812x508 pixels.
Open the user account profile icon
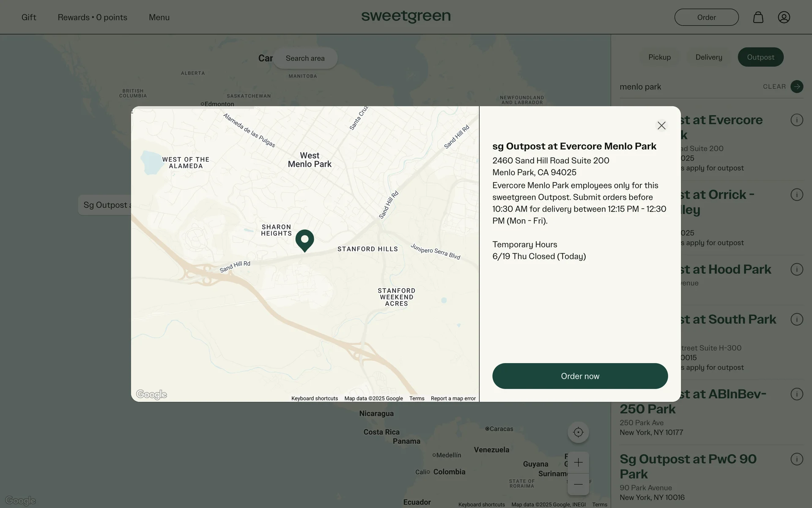pos(784,17)
